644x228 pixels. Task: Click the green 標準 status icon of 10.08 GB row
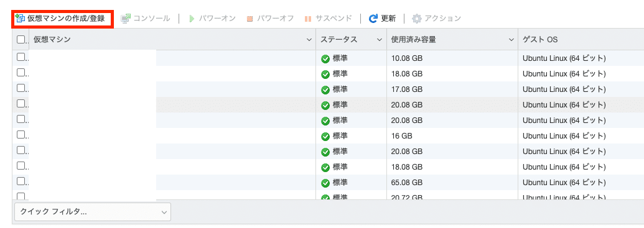(x=325, y=59)
